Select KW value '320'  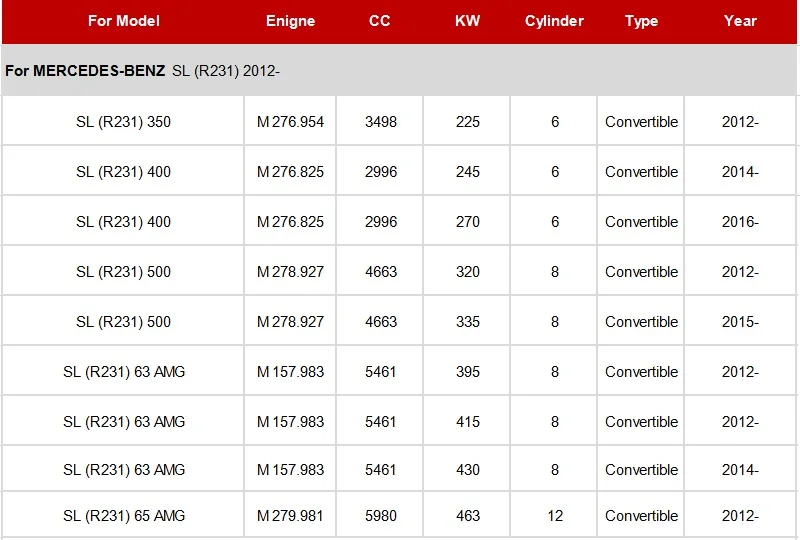pos(467,272)
